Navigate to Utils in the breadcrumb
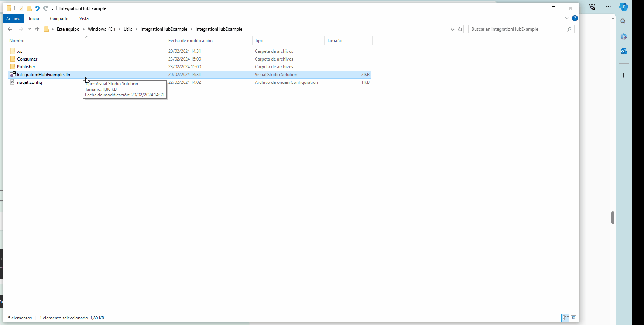 (x=128, y=29)
